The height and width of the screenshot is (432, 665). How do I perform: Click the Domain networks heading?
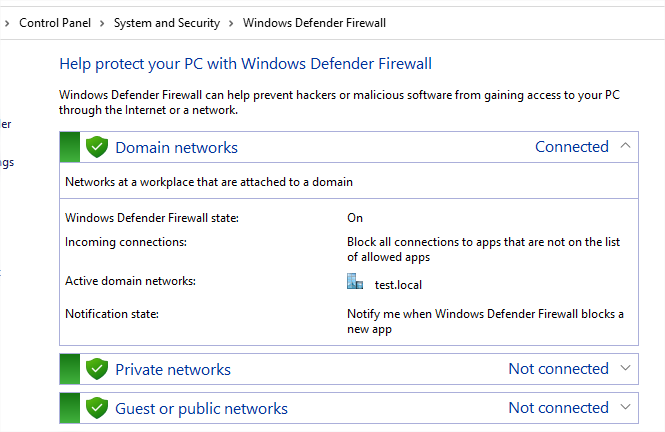176,148
